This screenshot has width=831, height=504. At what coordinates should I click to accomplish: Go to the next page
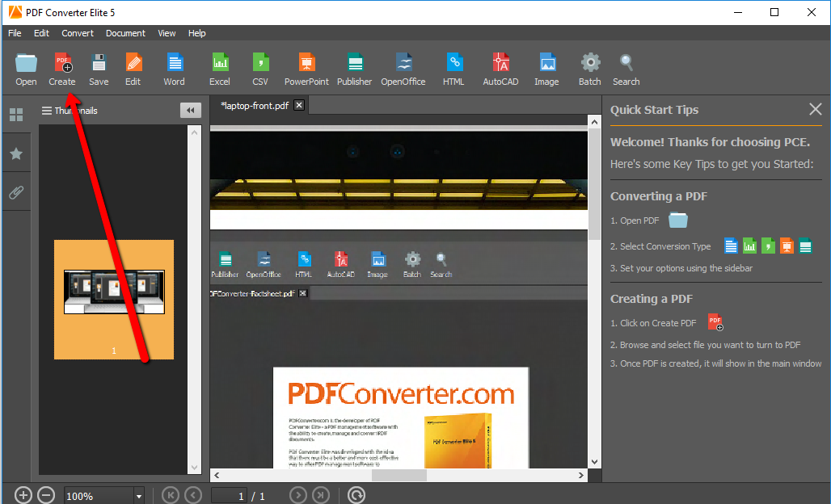298,496
